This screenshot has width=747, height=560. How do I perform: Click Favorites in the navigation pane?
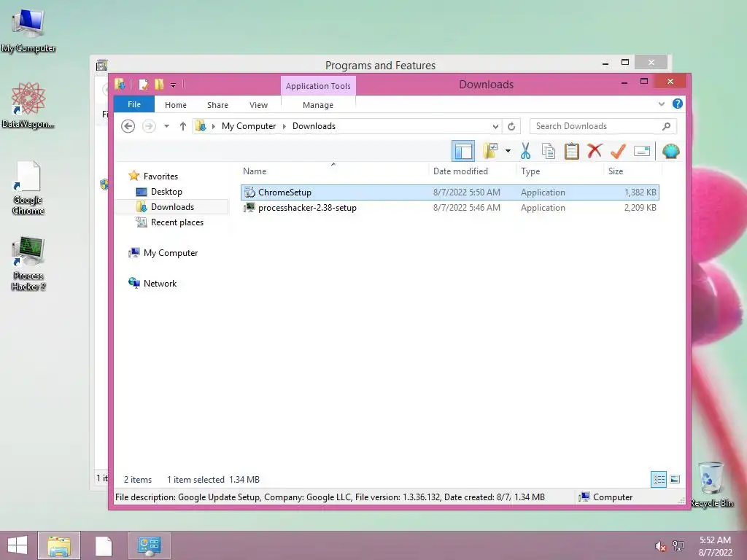tap(160, 176)
